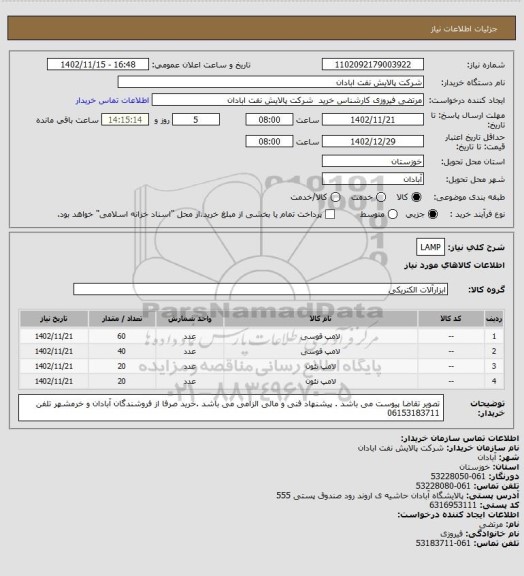Click the fax number 53228050-061
The width and height of the screenshot is (524, 576).
pos(458,476)
